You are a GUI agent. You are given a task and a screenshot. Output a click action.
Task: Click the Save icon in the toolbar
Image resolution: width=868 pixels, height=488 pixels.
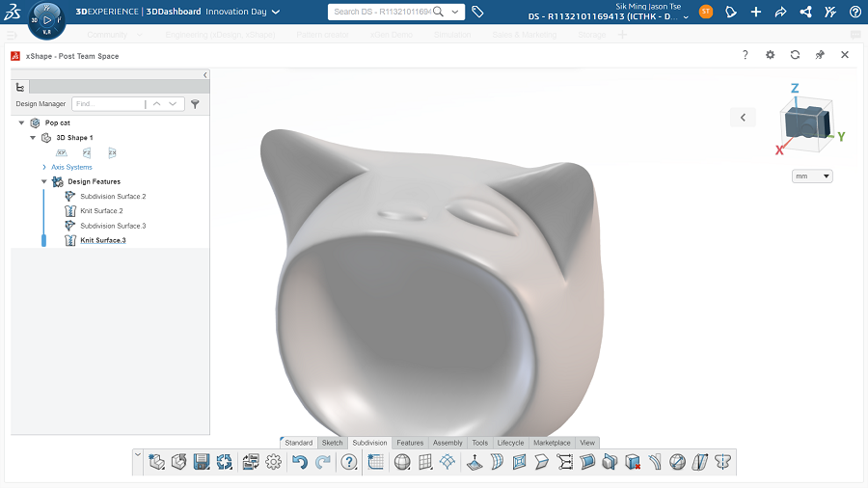(202, 462)
